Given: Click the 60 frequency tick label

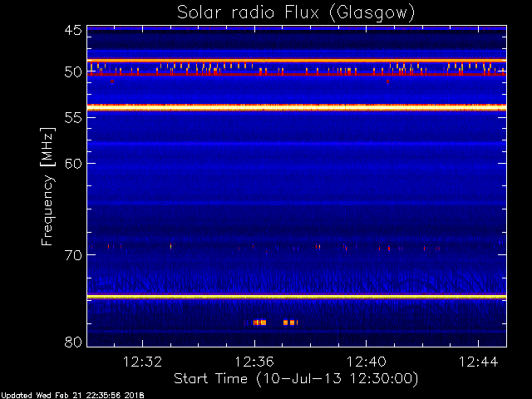Looking at the screenshot, I should 73,164.
